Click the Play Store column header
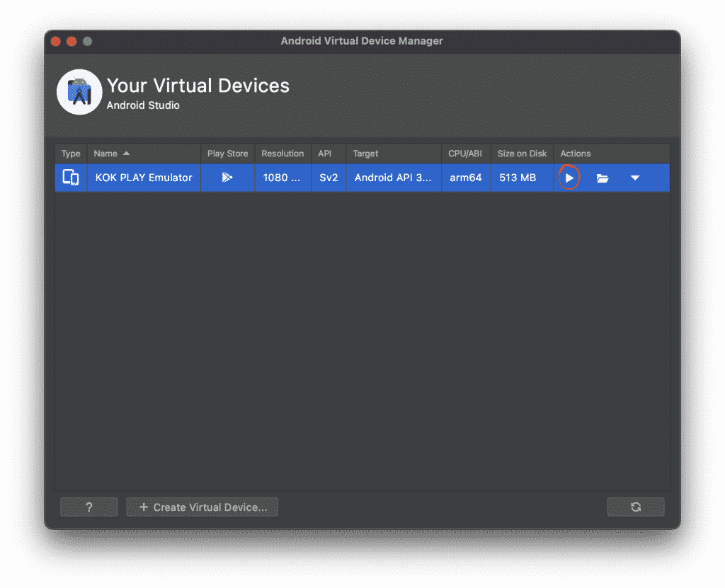725x588 pixels. [x=227, y=154]
